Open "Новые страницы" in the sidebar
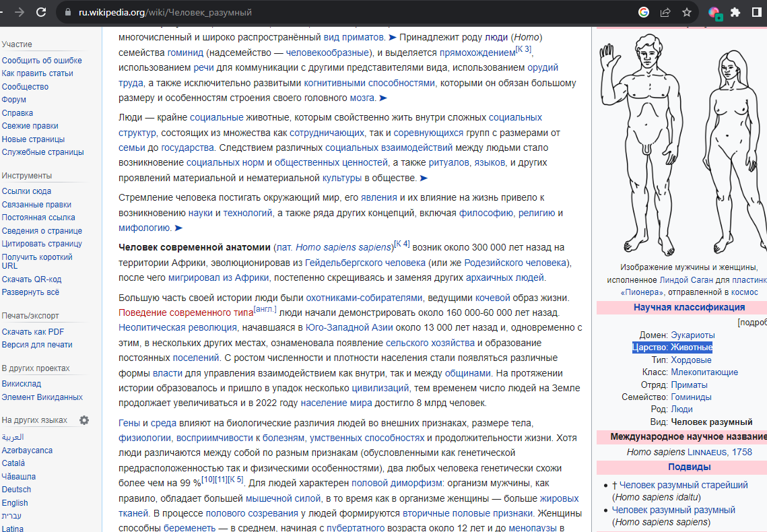Image resolution: width=767 pixels, height=532 pixels. [33, 139]
